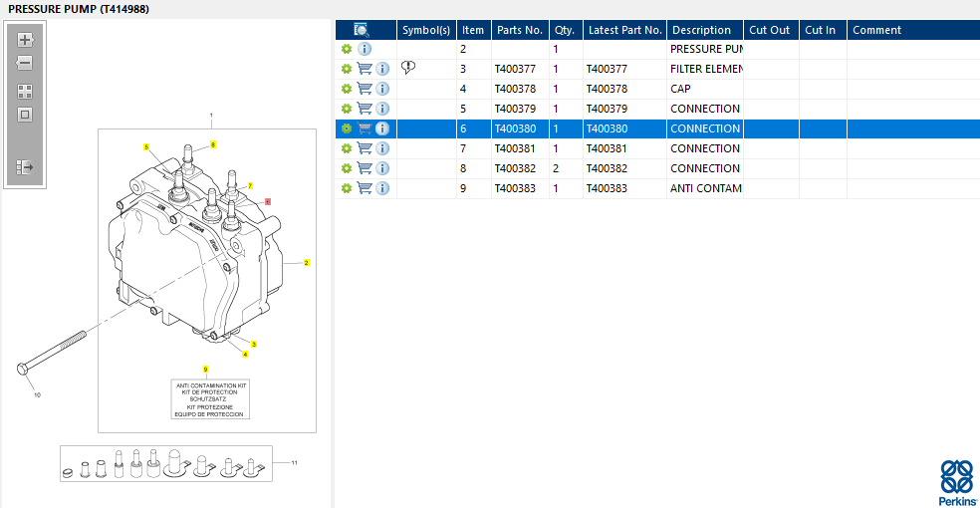The image size is (980, 508).
Task: Zoom out of the pump diagram
Action: tap(24, 63)
